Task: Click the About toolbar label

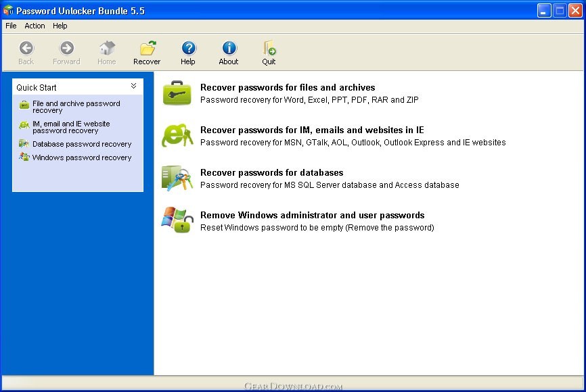Action: [x=228, y=62]
